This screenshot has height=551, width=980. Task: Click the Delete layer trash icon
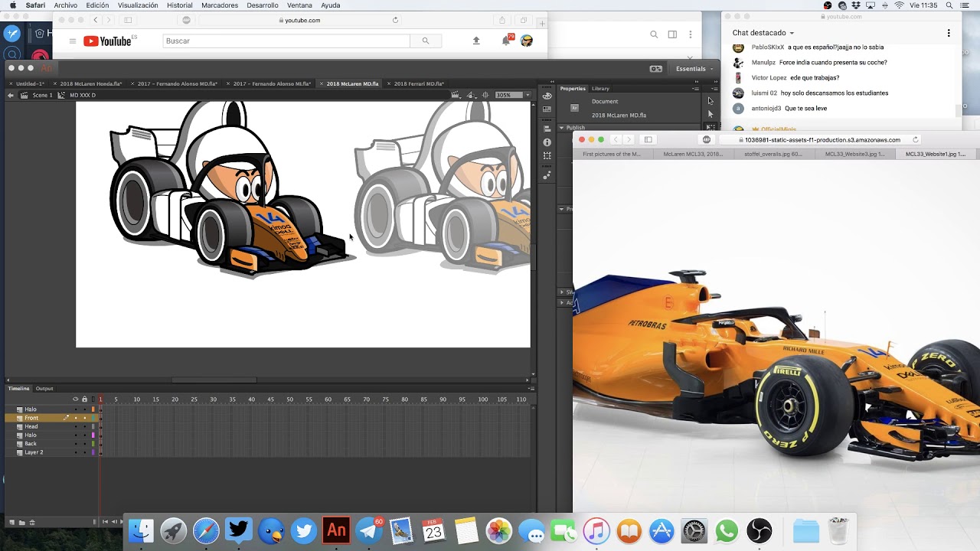(32, 522)
